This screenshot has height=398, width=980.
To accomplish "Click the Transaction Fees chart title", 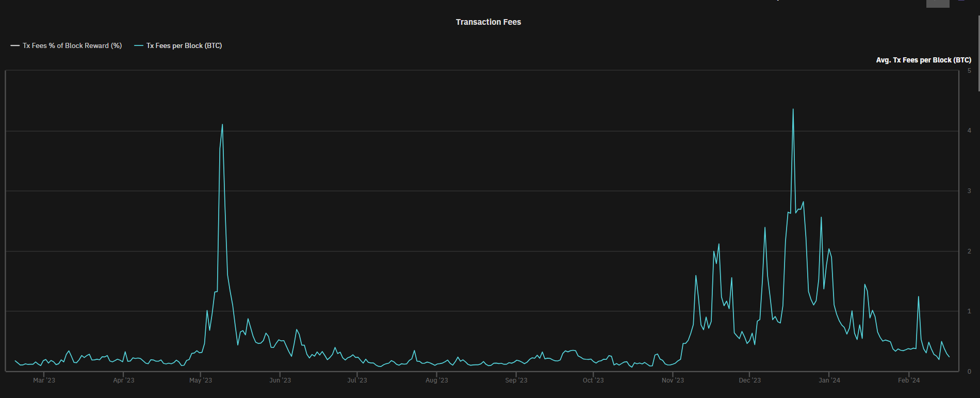I will click(488, 22).
